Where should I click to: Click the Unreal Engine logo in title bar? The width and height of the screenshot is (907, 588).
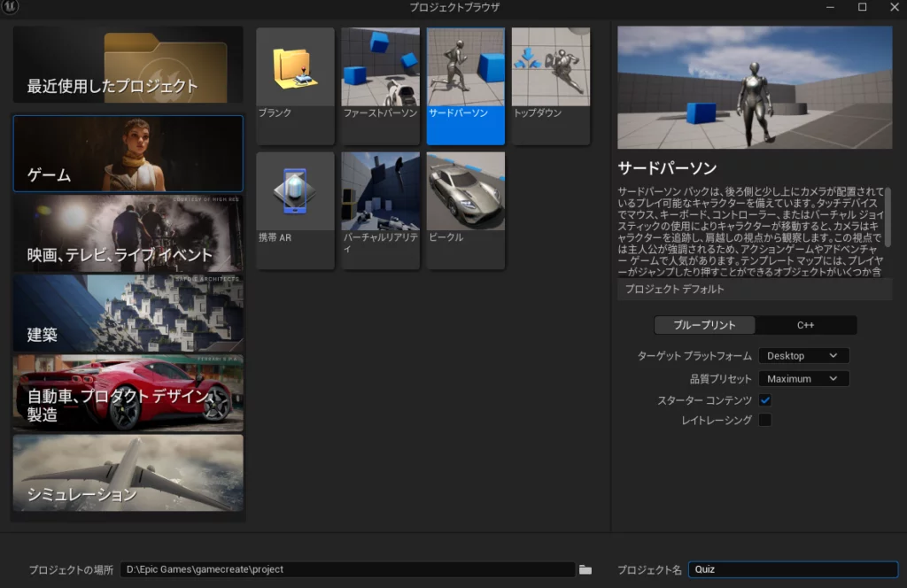[12, 8]
